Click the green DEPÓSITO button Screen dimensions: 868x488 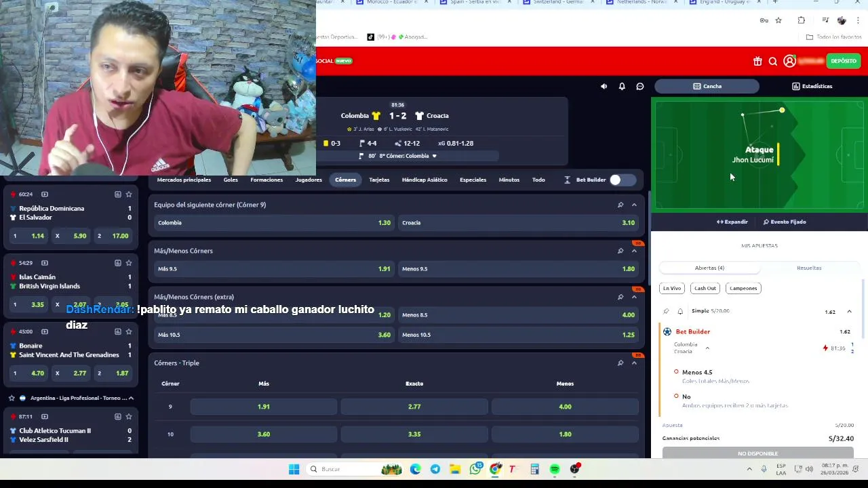click(x=844, y=61)
